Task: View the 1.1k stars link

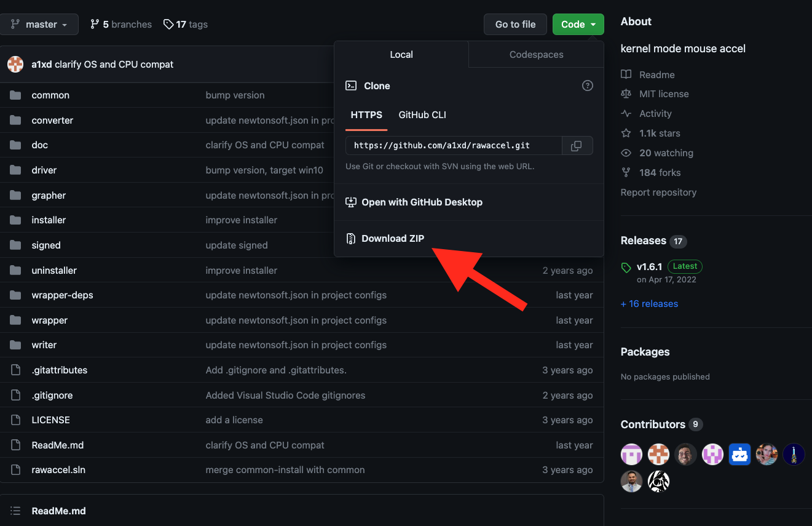Action: coord(660,133)
